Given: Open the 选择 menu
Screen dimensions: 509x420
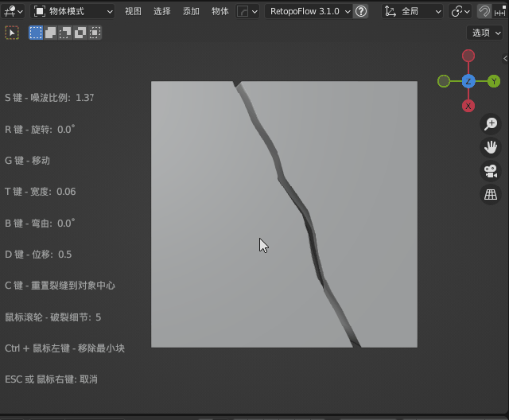Looking at the screenshot, I should pyautogui.click(x=162, y=12).
